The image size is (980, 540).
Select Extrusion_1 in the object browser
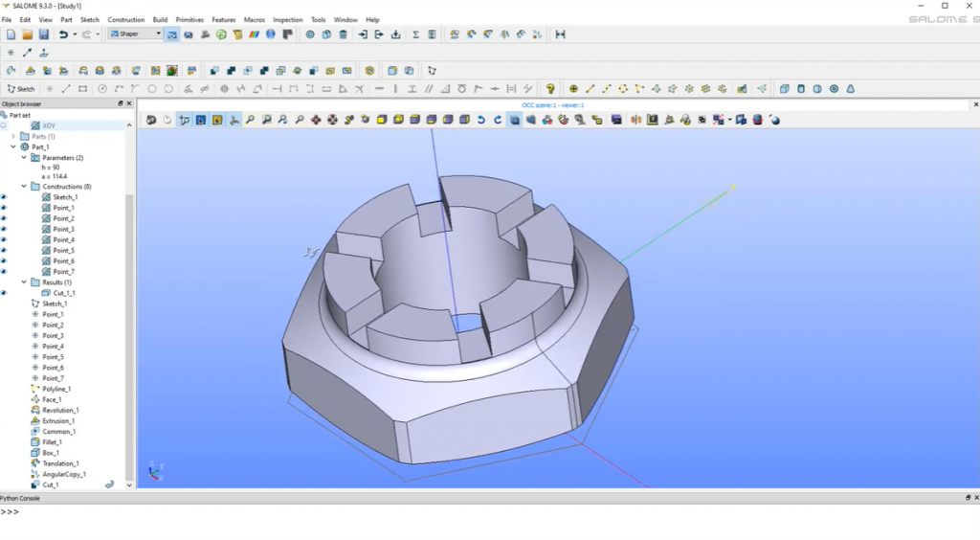(x=57, y=421)
